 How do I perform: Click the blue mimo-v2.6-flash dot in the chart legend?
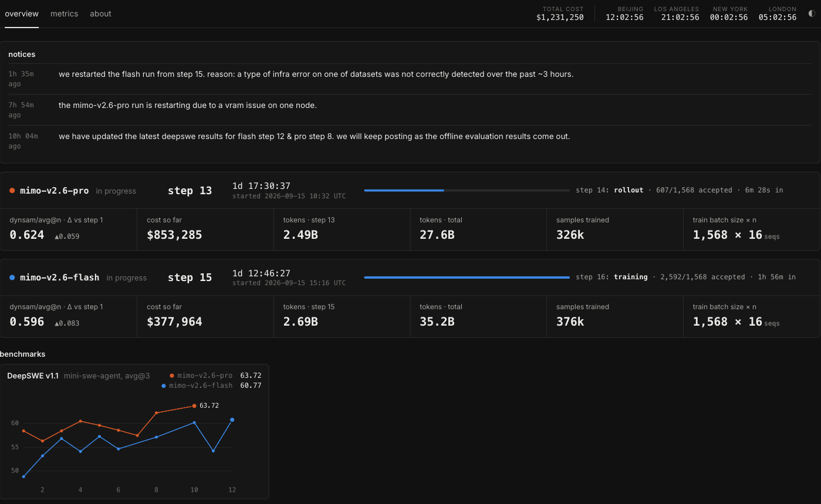163,385
